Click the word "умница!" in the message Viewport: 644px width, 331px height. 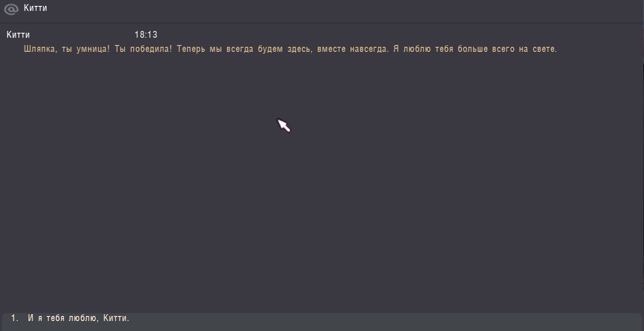[93, 49]
